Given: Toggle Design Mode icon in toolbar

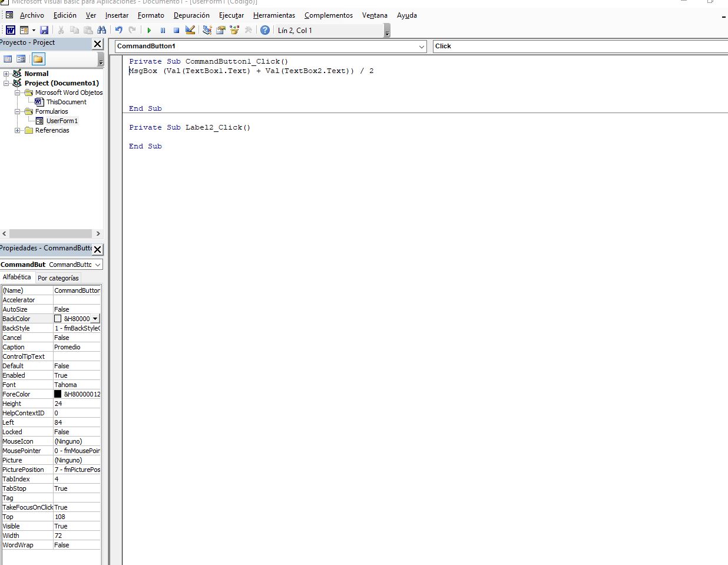Looking at the screenshot, I should (x=190, y=30).
